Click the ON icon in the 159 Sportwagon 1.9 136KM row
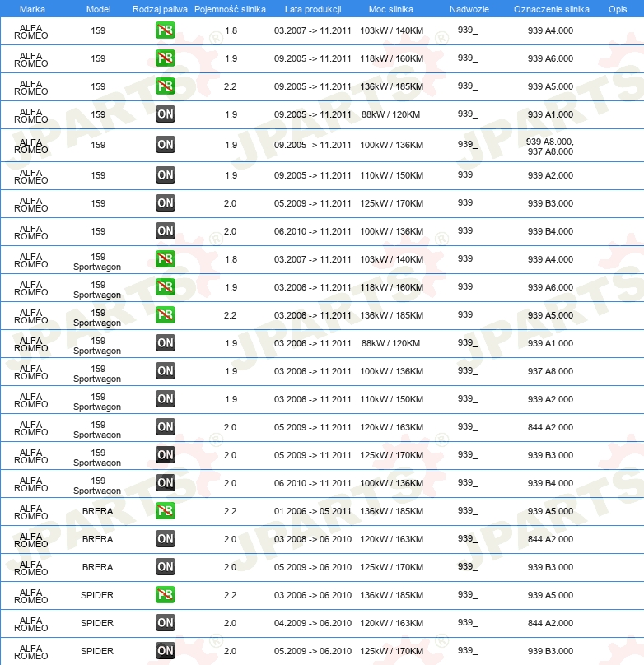The width and height of the screenshot is (644, 665). click(166, 371)
